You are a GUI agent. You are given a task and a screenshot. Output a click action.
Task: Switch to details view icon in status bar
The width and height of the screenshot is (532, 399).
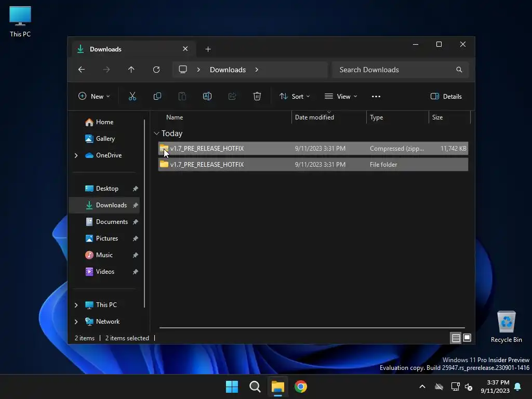pos(456,338)
